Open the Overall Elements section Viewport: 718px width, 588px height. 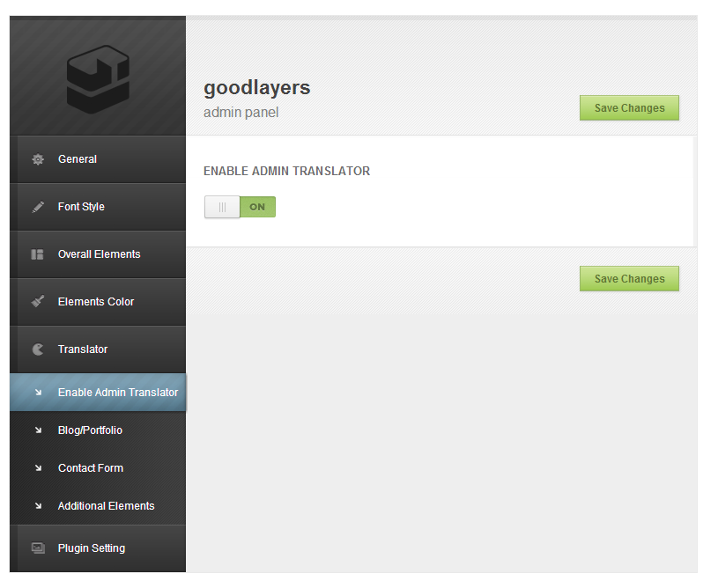click(x=98, y=254)
